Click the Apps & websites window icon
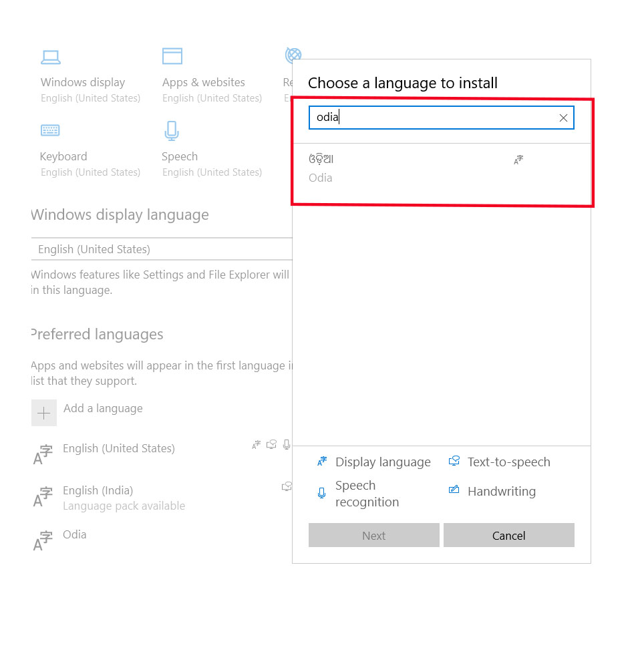 [x=172, y=56]
